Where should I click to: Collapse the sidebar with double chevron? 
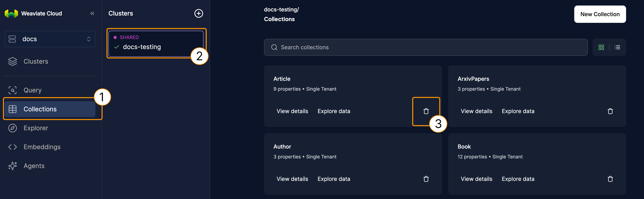pyautogui.click(x=92, y=13)
